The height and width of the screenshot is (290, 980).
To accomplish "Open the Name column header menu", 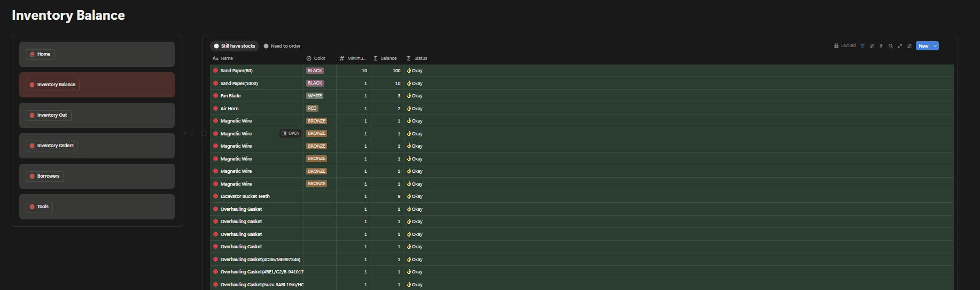I will pyautogui.click(x=256, y=58).
